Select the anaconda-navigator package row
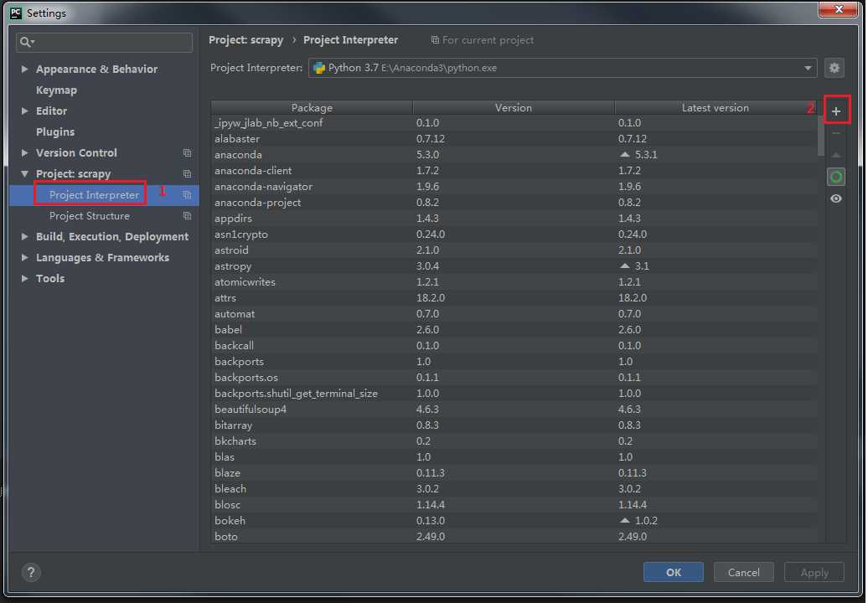Screen dimensions: 868x603 tap(514, 187)
